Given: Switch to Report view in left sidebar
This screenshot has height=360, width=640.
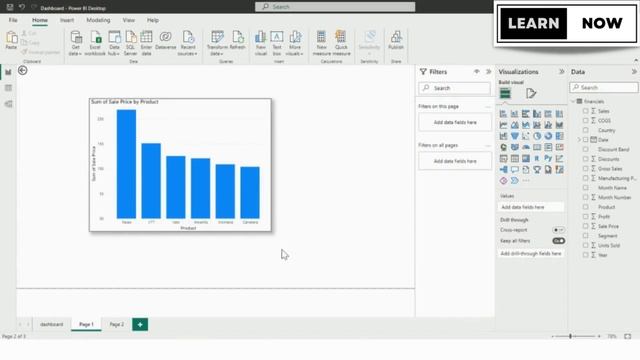Looking at the screenshot, I should click(x=8, y=72).
